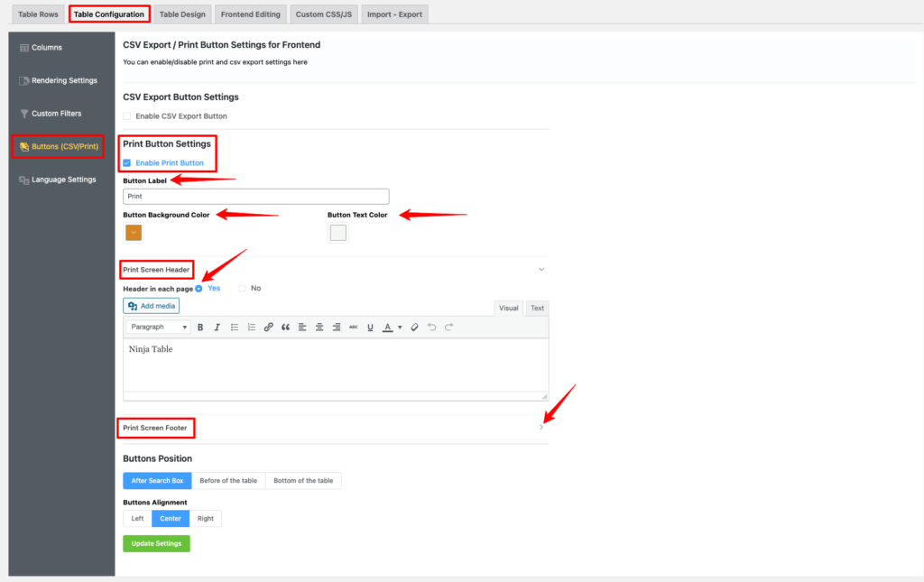Open the orange Button Background Color picker
Screen dimensions: 924x582
tap(134, 233)
